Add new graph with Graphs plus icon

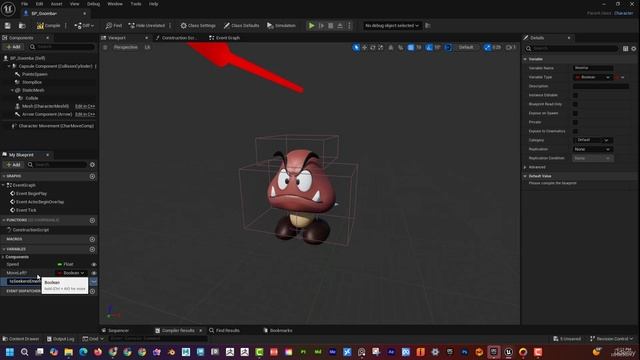[x=92, y=176]
